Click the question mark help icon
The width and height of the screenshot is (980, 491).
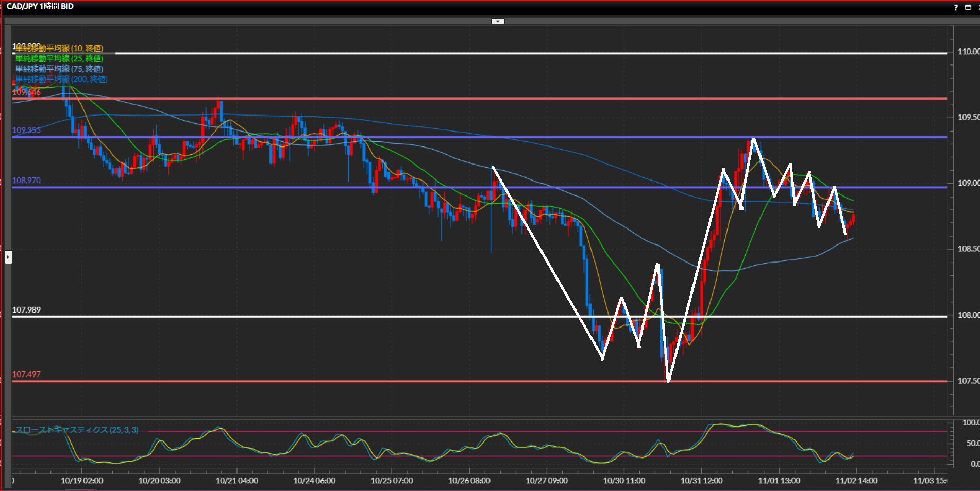click(956, 7)
